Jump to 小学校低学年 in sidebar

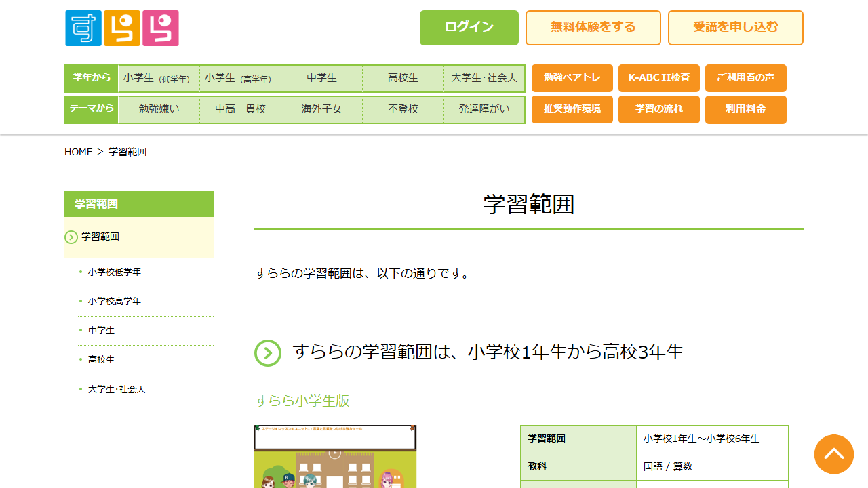(x=115, y=272)
